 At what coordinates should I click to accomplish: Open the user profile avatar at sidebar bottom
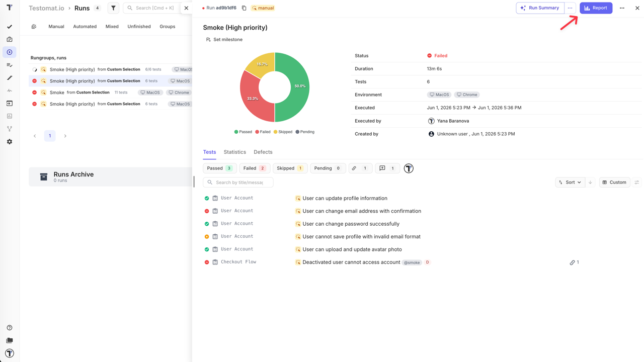click(x=10, y=353)
